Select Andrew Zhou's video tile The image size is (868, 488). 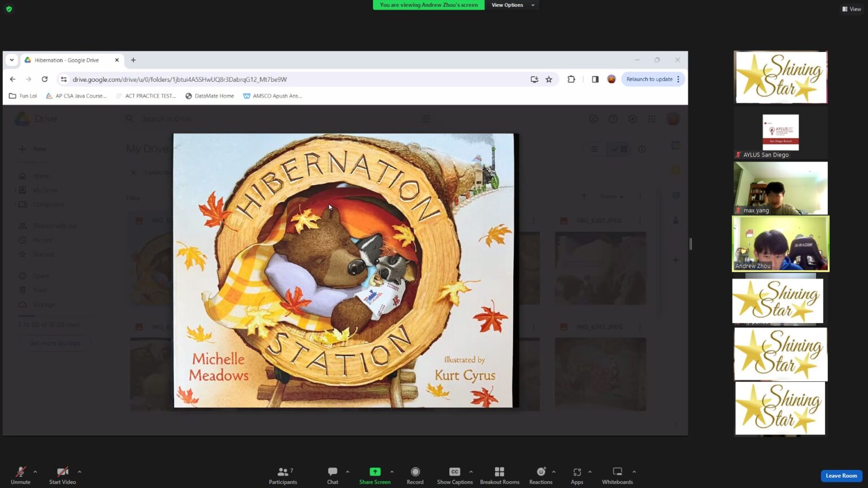point(780,243)
